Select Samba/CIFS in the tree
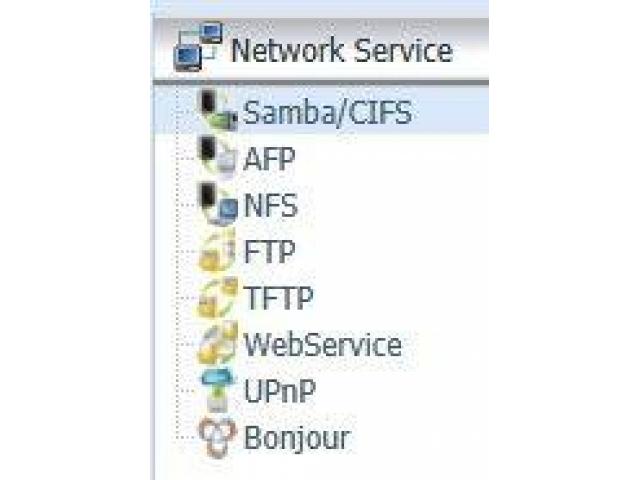 pos(327,112)
